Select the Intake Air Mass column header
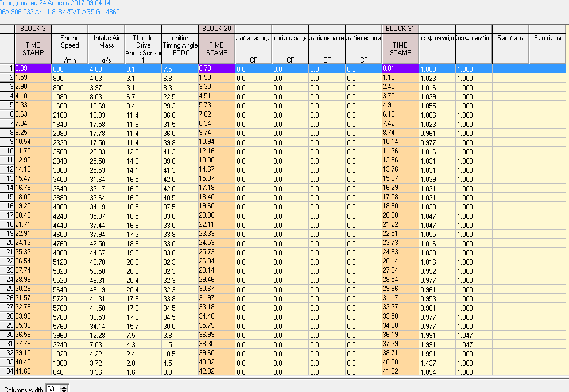 click(106, 49)
